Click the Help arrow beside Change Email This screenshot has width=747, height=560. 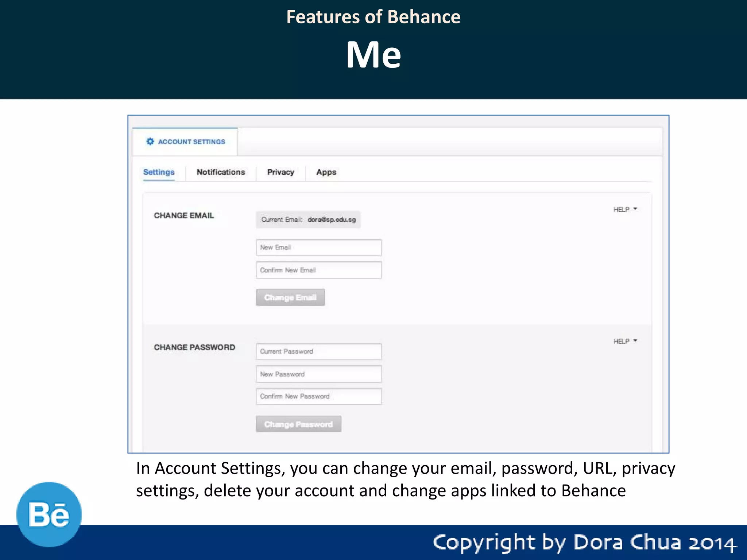[x=635, y=209]
